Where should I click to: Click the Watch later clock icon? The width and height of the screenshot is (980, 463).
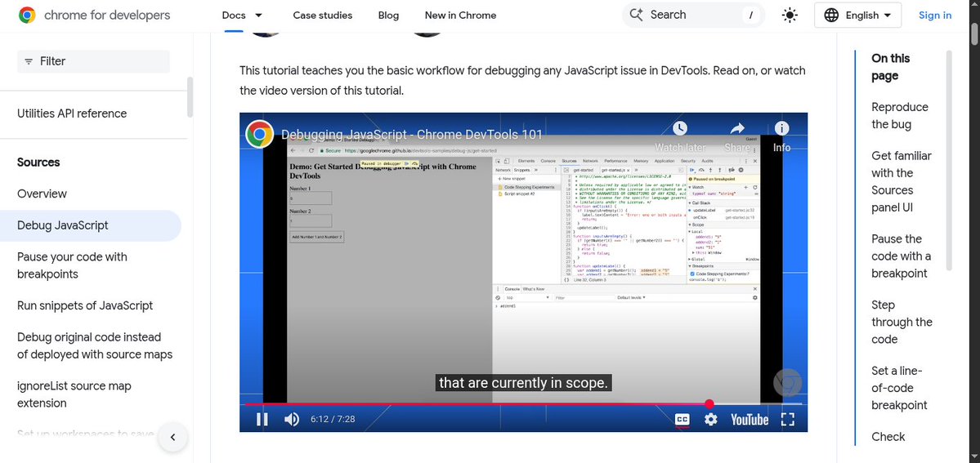point(680,129)
